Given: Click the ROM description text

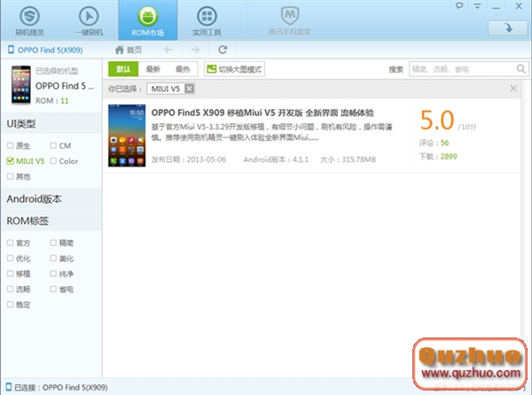Looking at the screenshot, I should pos(272,132).
